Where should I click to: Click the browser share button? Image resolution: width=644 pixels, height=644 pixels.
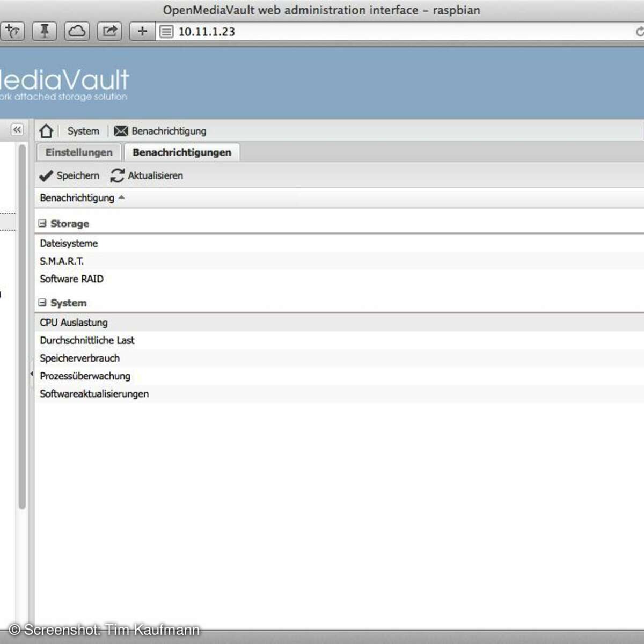click(109, 32)
